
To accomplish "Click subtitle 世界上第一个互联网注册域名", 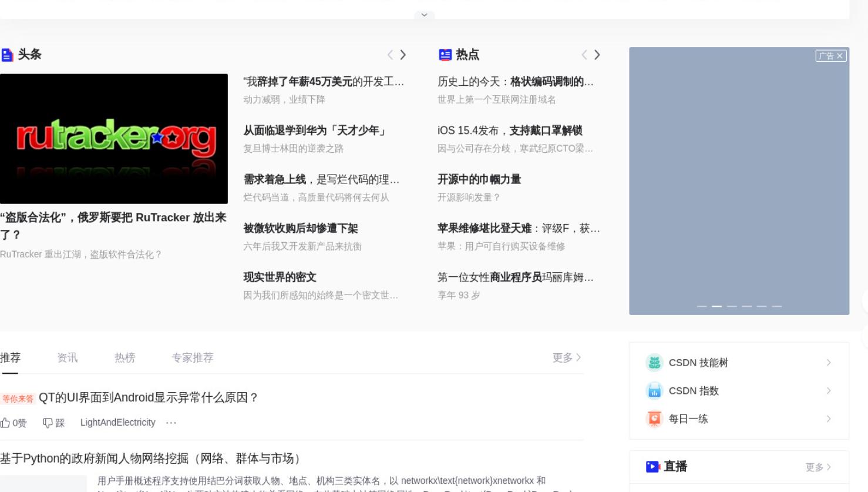I will coord(497,100).
